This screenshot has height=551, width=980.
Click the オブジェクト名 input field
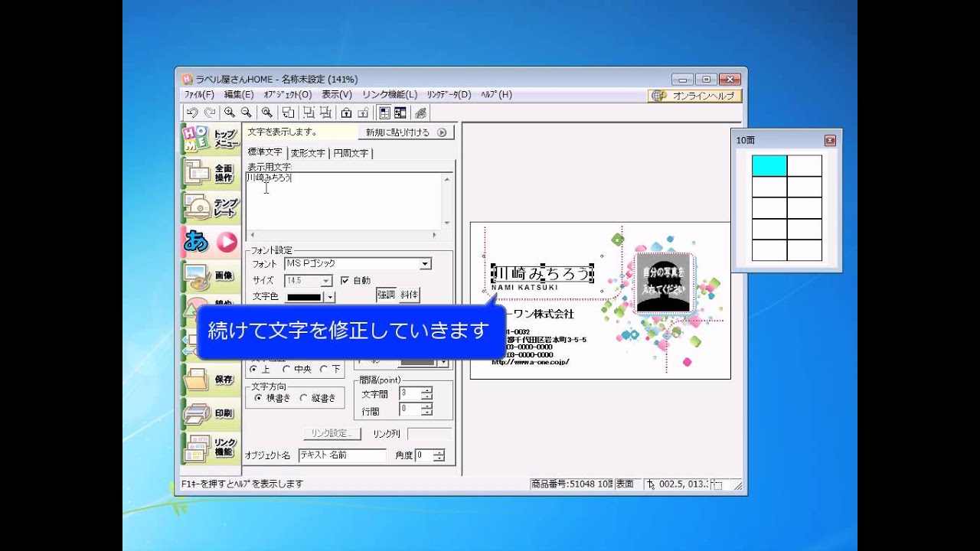click(x=342, y=455)
